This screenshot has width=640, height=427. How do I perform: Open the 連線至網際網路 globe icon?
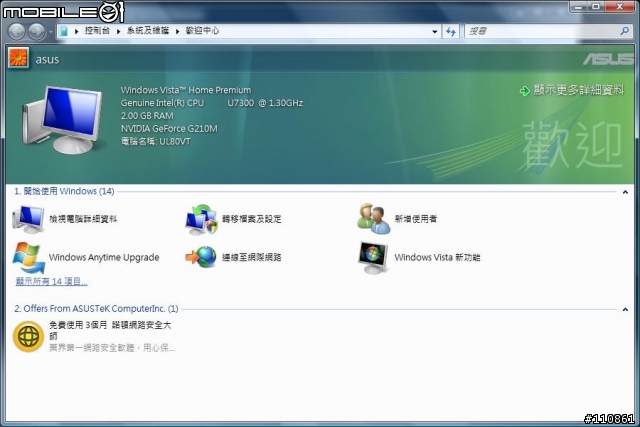tap(201, 257)
